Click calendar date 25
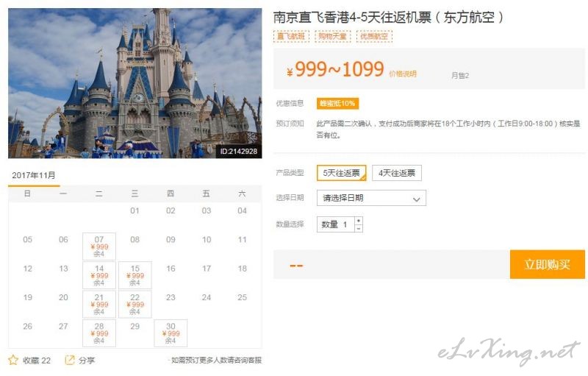588x376 pixels. coord(243,297)
